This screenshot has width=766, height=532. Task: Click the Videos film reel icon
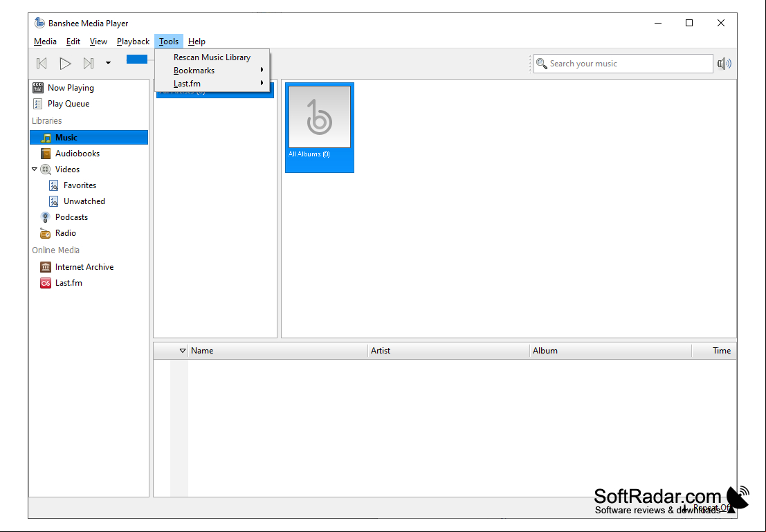coord(46,169)
